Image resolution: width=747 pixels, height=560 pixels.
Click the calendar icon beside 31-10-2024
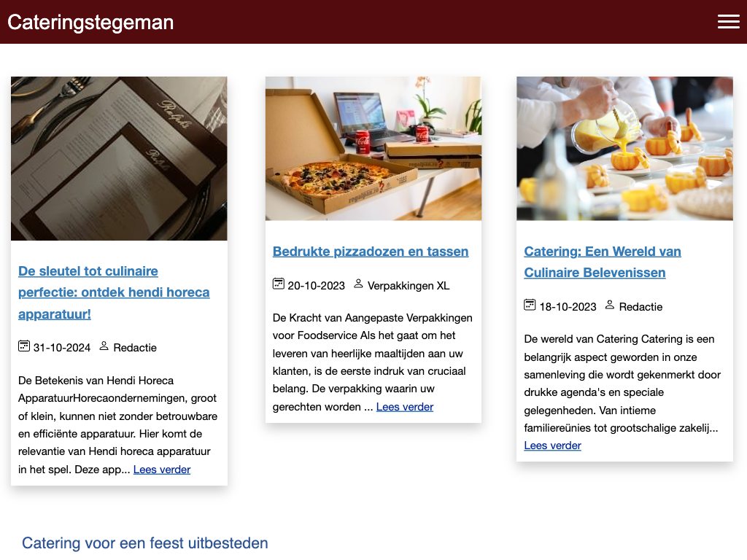click(24, 346)
